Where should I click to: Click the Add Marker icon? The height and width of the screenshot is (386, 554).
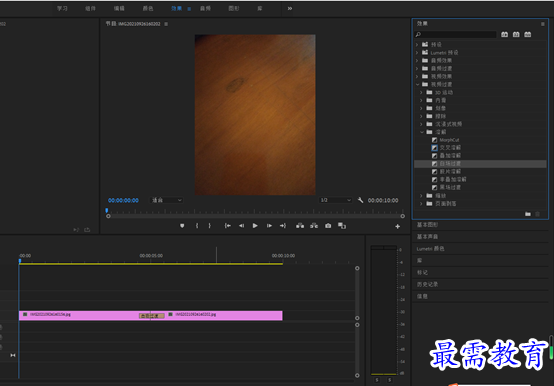tap(182, 226)
